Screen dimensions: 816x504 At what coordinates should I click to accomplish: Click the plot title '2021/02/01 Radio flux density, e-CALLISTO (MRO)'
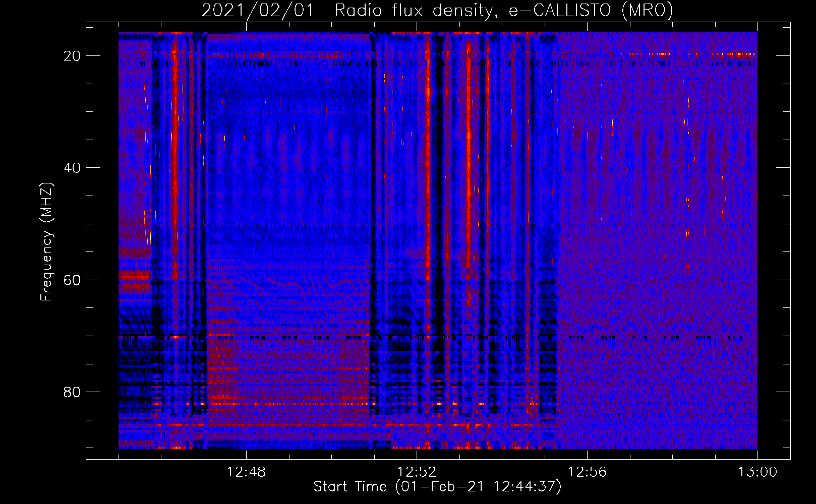click(x=437, y=10)
